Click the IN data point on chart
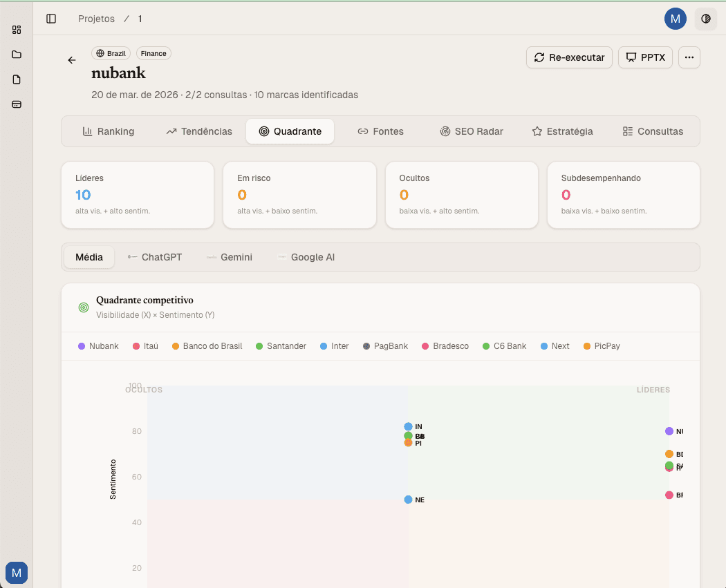The height and width of the screenshot is (588, 726). pyautogui.click(x=408, y=426)
